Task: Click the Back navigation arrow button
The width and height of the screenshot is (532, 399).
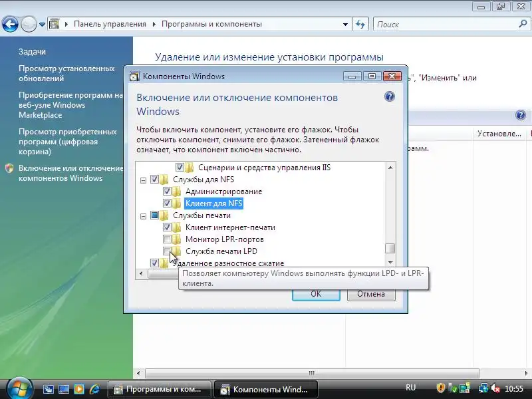Action: coord(10,24)
